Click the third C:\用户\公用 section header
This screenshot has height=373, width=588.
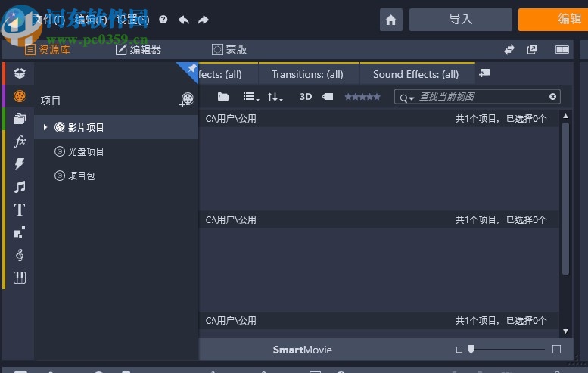click(x=378, y=321)
